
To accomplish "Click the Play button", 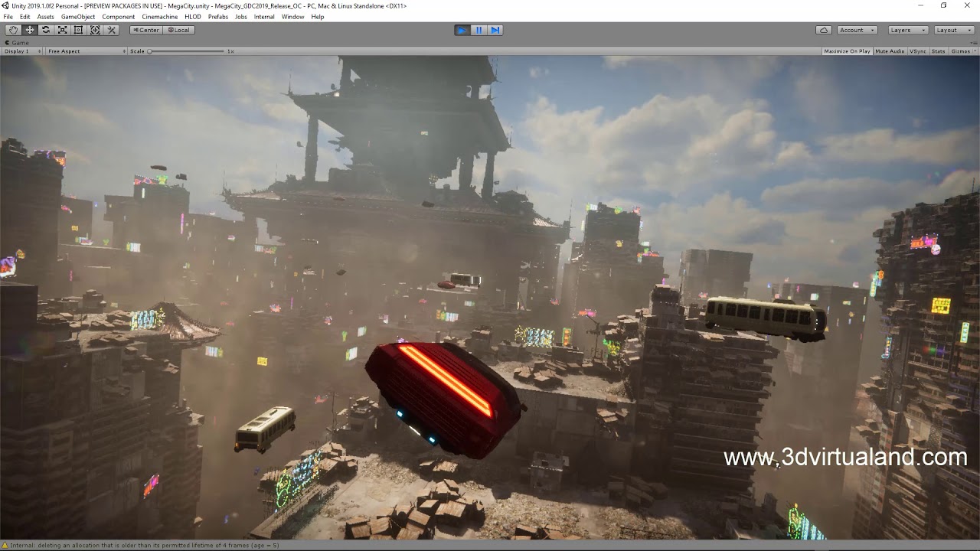I will 462,30.
